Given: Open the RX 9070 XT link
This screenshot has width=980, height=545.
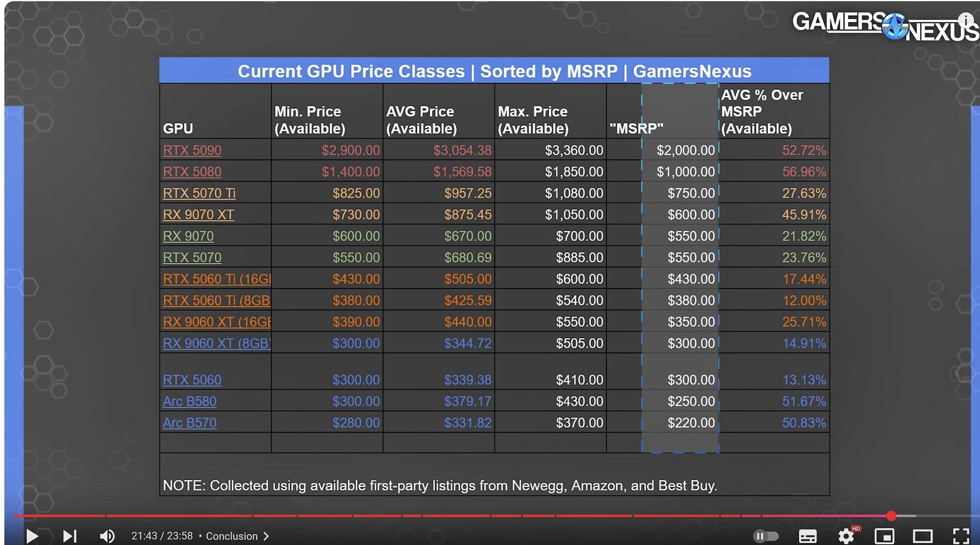Looking at the screenshot, I should 199,215.
